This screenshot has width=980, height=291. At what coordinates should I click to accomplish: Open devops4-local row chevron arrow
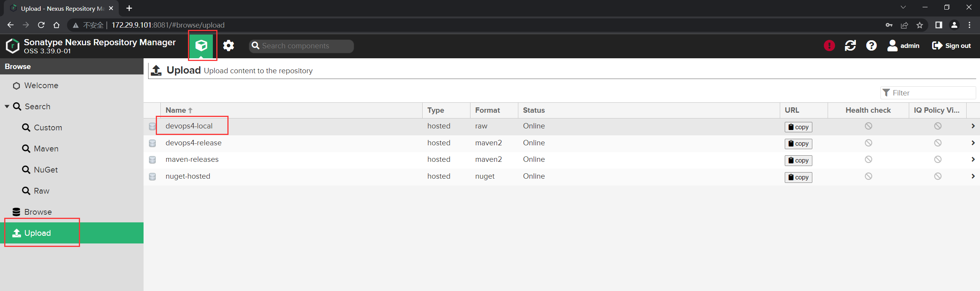973,126
